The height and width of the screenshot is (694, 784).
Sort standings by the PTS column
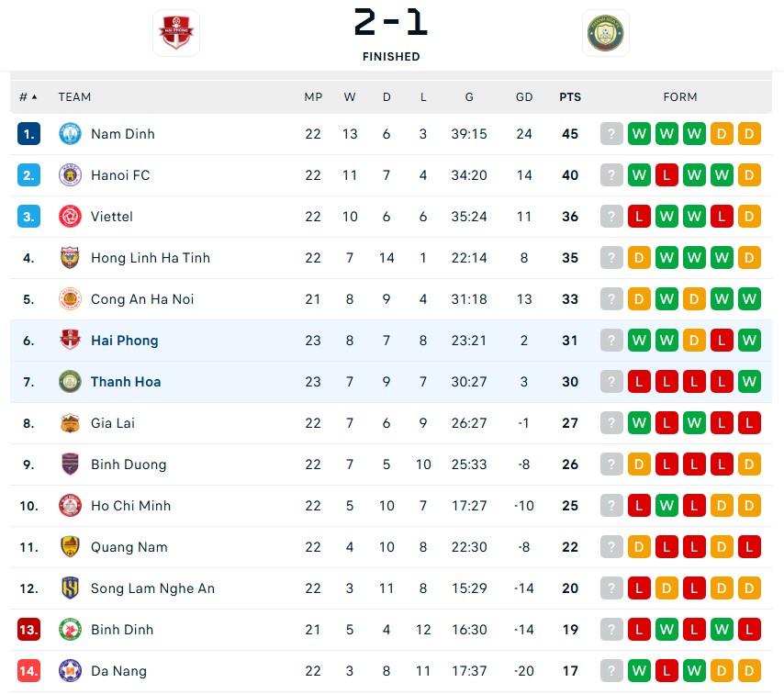click(570, 97)
